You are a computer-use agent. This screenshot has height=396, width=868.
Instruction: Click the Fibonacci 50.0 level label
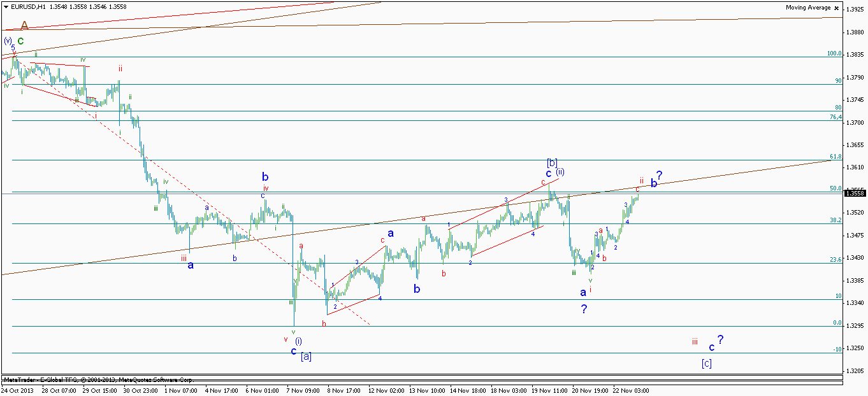click(x=835, y=188)
